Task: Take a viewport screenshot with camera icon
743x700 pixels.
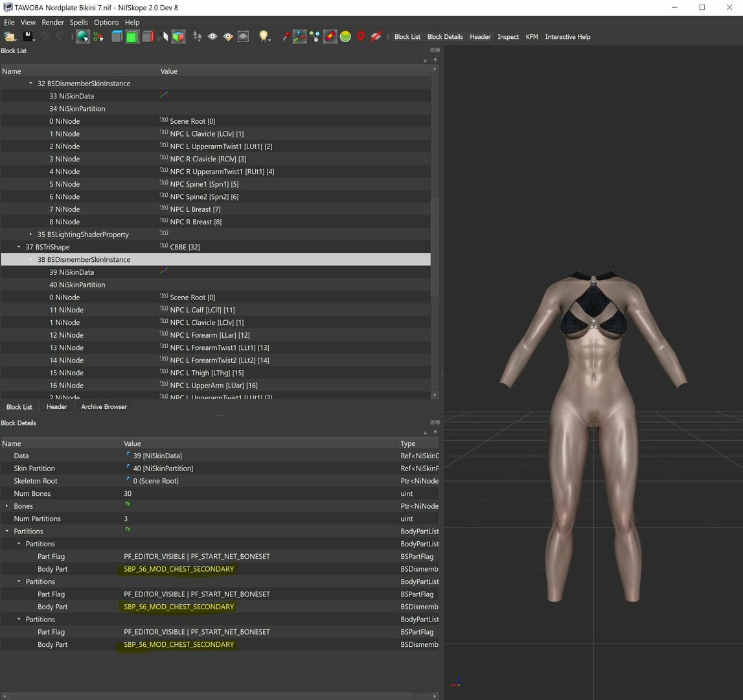Action: (x=243, y=36)
